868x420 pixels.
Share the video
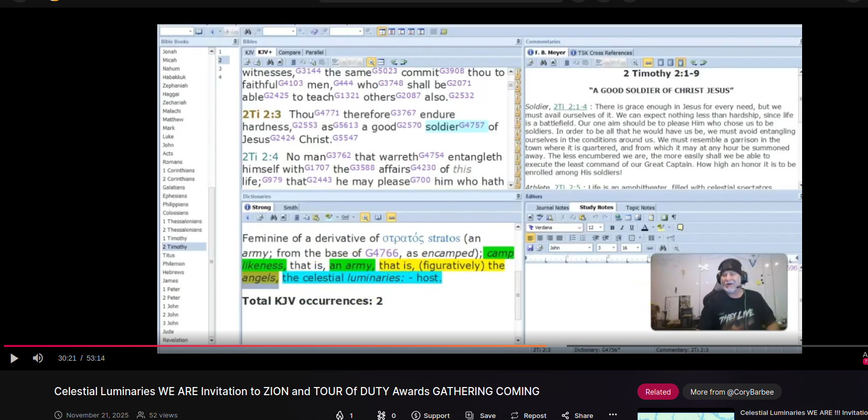click(577, 415)
